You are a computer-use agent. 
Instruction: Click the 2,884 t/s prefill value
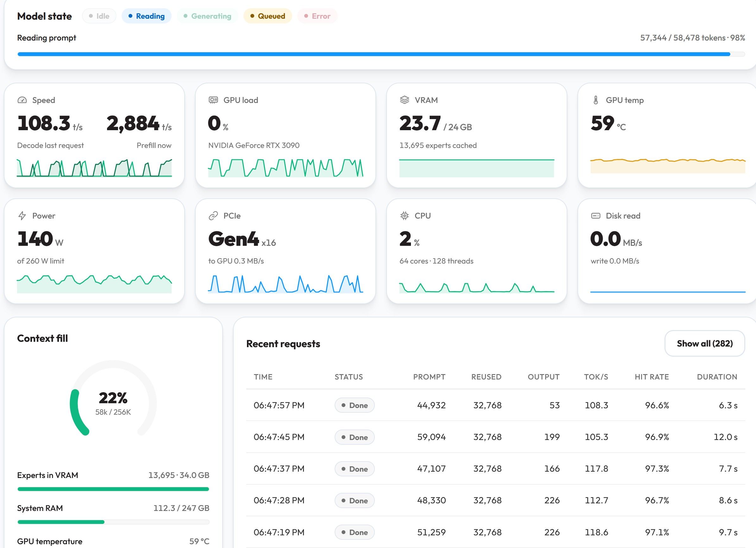tap(139, 124)
